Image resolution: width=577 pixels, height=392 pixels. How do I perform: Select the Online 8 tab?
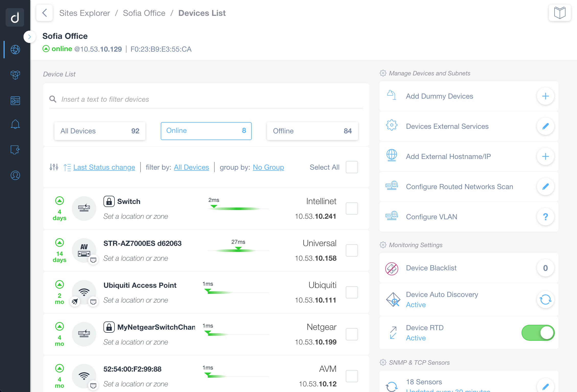tap(206, 131)
